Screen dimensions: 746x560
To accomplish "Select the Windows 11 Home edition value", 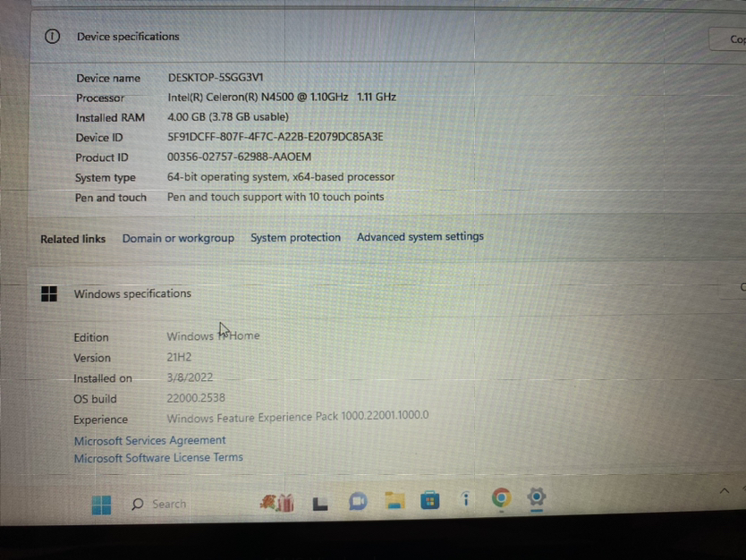I will [x=213, y=335].
